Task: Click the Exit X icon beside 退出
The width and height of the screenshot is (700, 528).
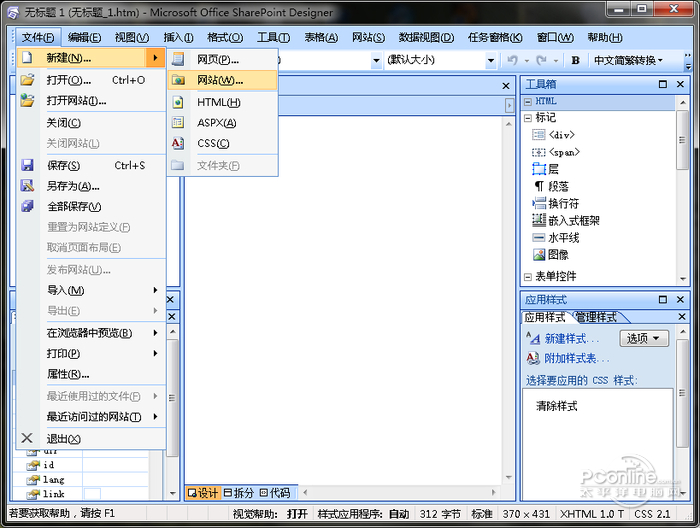Action: pos(27,438)
